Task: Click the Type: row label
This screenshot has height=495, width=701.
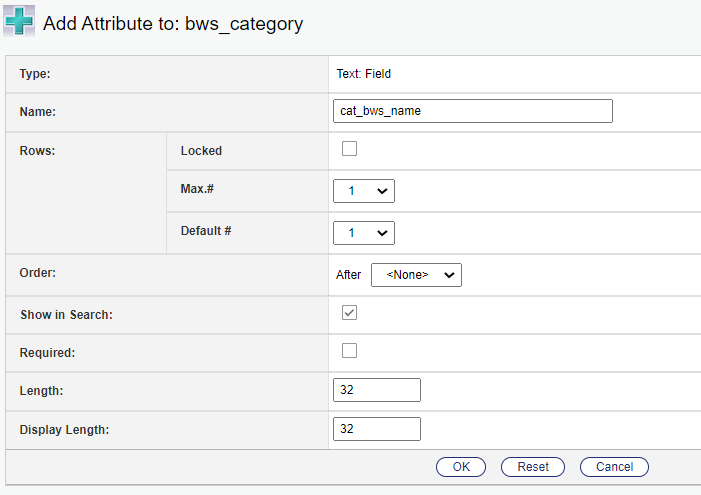Action: (35, 73)
